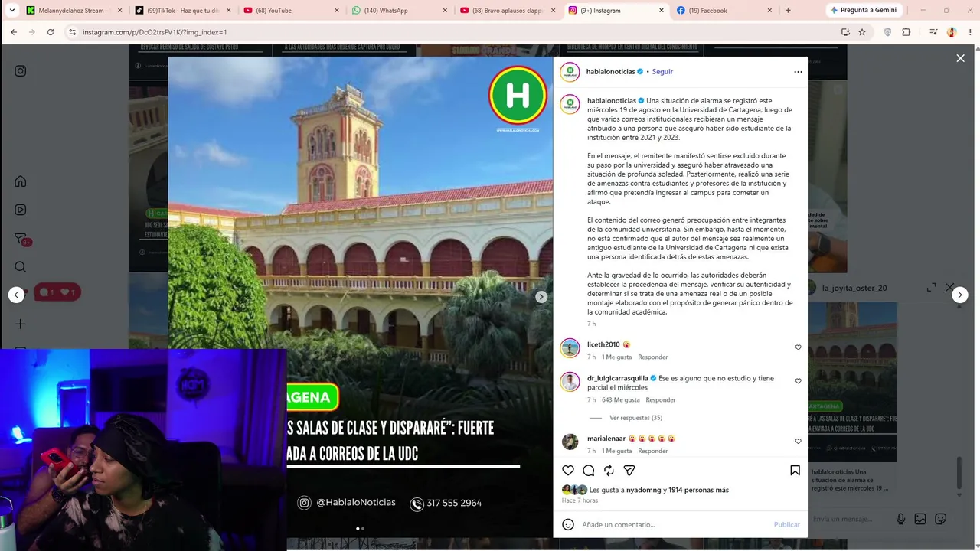Click hablalonoticias avatar in post header
This screenshot has height=551, width=980.
[x=570, y=72]
